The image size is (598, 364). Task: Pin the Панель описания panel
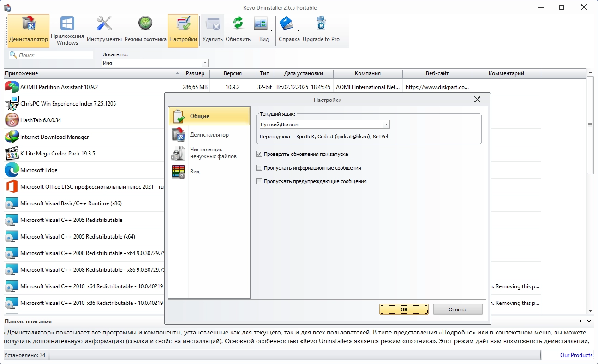580,322
